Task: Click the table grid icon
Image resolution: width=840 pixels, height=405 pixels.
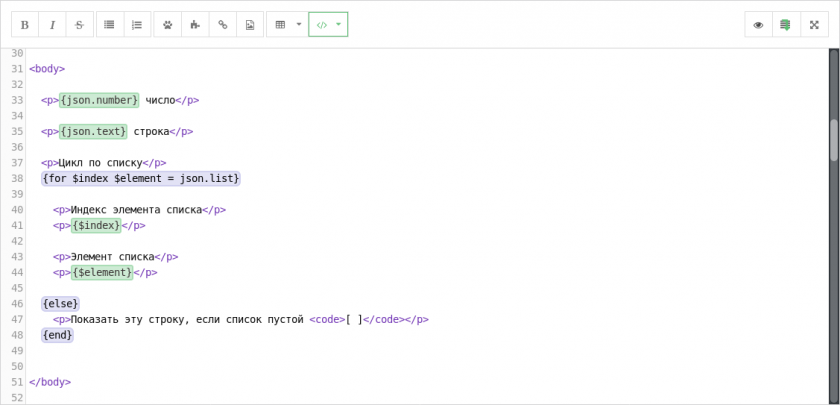Action: point(280,25)
